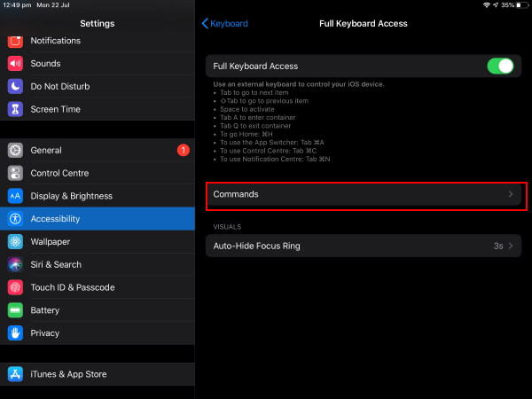532x399 pixels.
Task: Tap the Control Centre switches icon
Action: click(15, 173)
